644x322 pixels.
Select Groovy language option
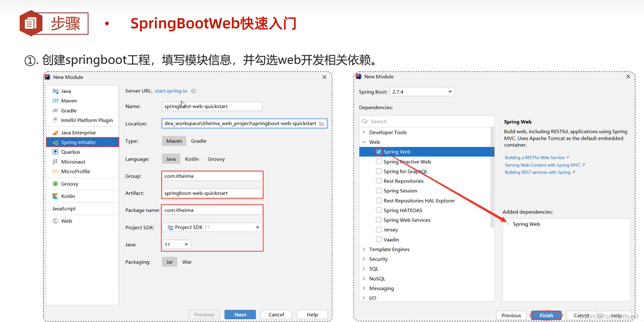click(x=216, y=159)
